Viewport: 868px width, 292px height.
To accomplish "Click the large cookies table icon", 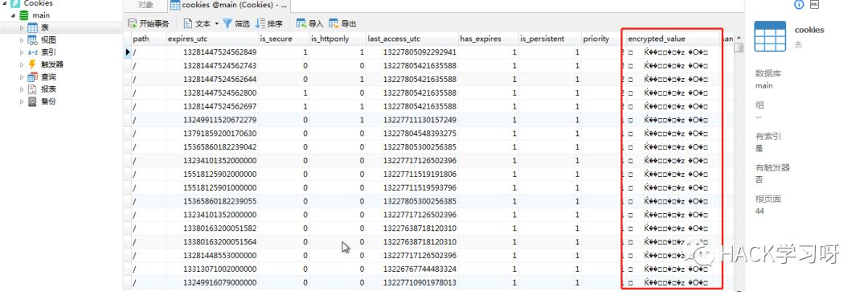I will [770, 36].
